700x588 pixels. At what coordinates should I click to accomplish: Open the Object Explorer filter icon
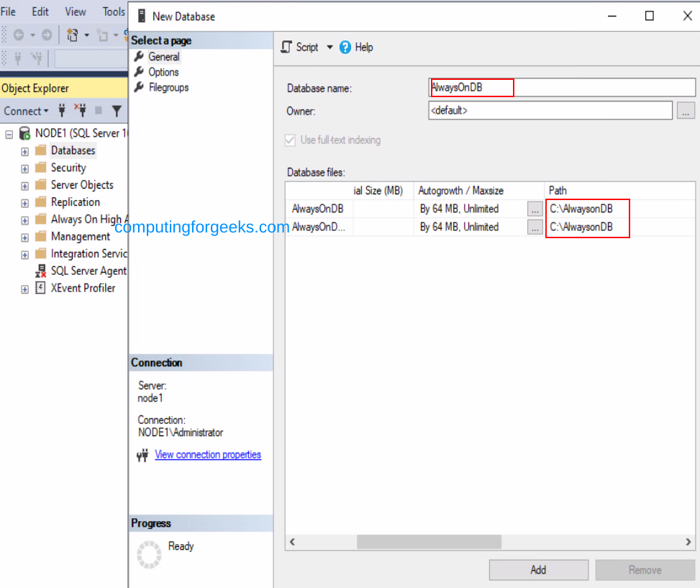tap(117, 111)
